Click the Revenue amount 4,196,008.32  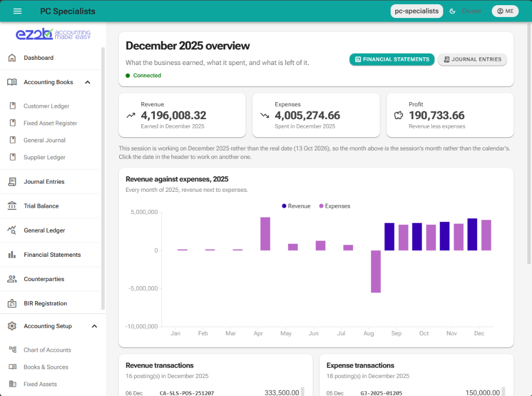(x=173, y=115)
